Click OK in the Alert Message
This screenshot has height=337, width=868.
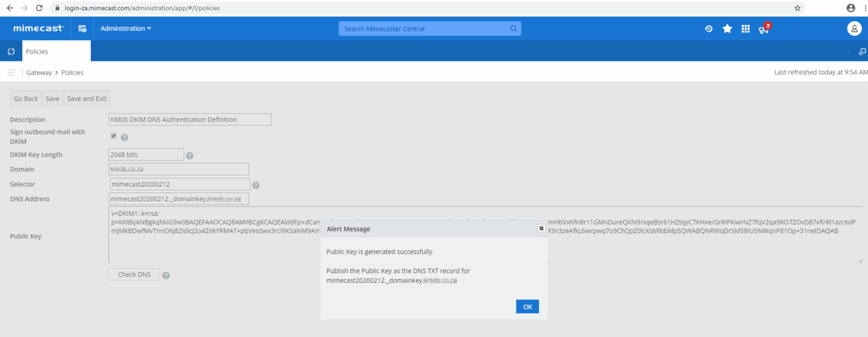[x=527, y=307]
